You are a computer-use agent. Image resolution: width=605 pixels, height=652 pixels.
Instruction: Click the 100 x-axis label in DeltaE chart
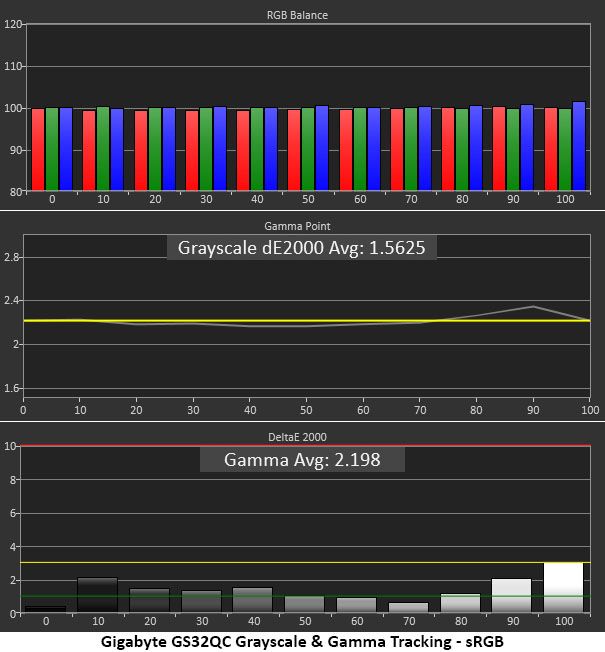point(564,621)
